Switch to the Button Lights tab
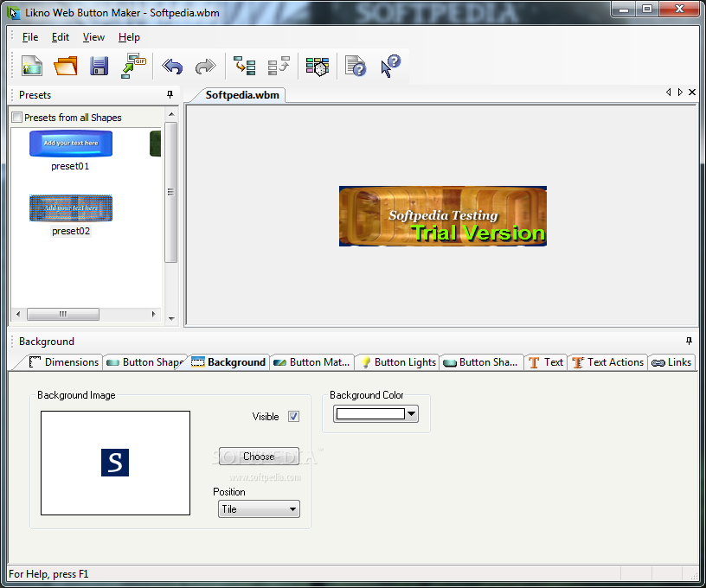The image size is (706, 588). [398, 362]
